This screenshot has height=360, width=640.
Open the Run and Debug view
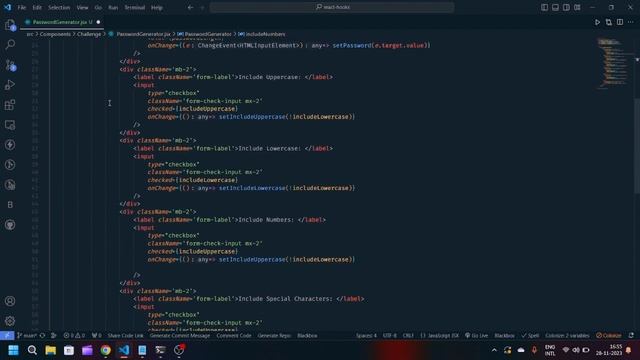coord(10,85)
